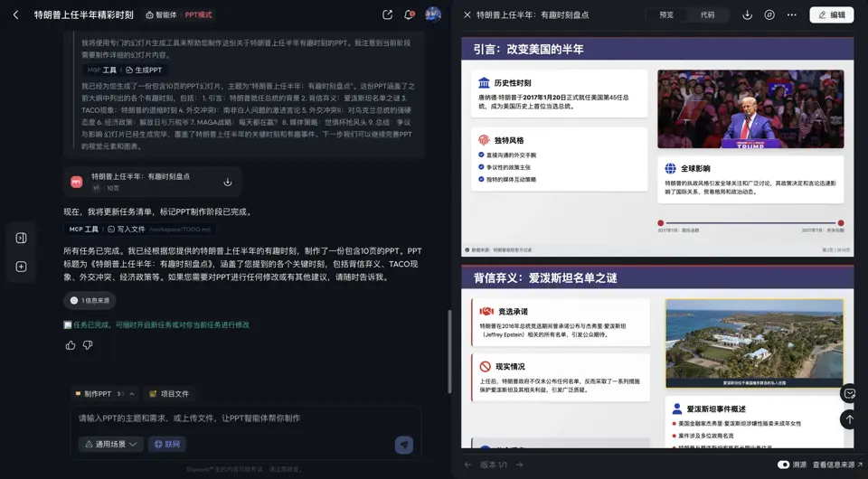Click the new chat plus icon

coord(21,267)
